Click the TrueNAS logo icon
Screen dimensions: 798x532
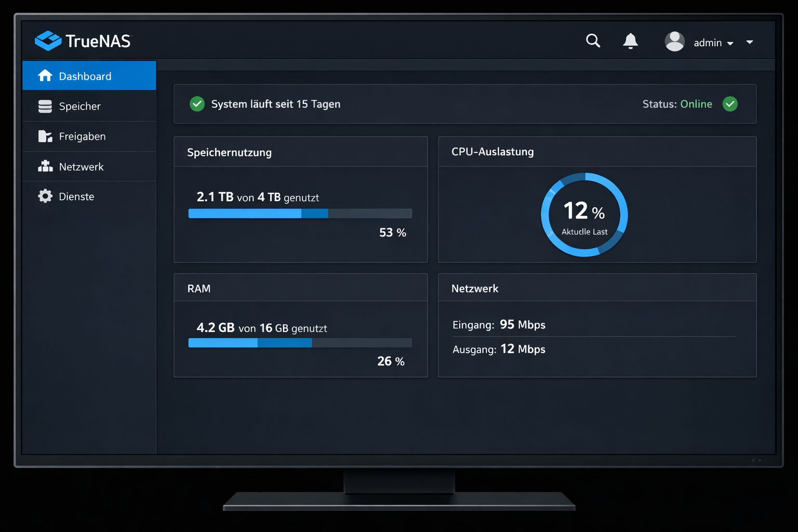click(x=48, y=40)
